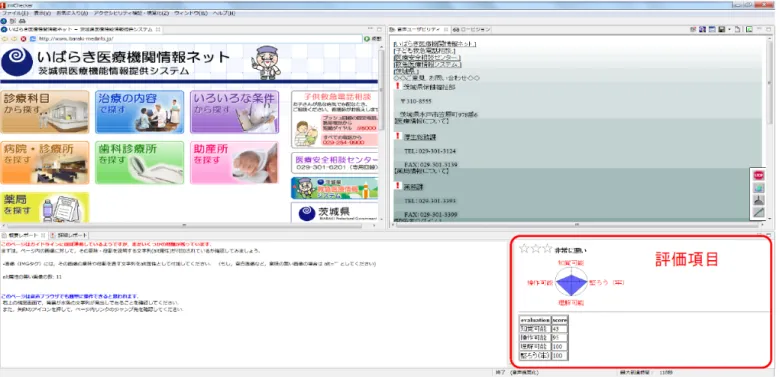Click the red STOP icon in side palette

pos(758,175)
